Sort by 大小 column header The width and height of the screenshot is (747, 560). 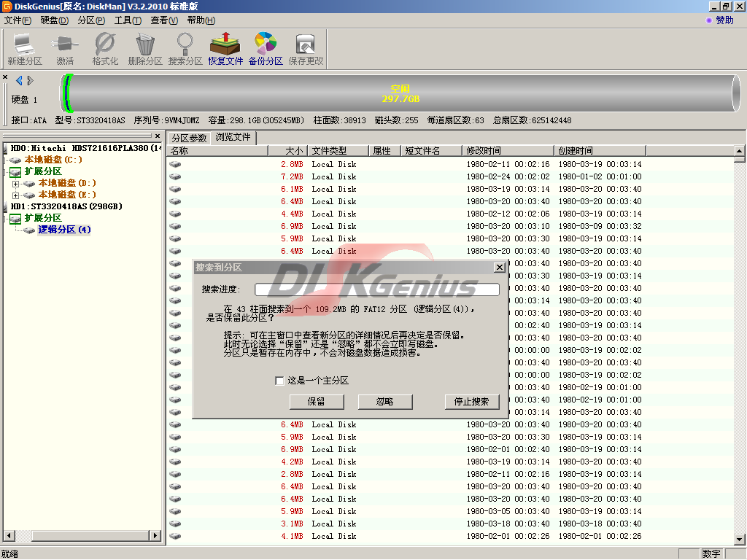(x=287, y=150)
